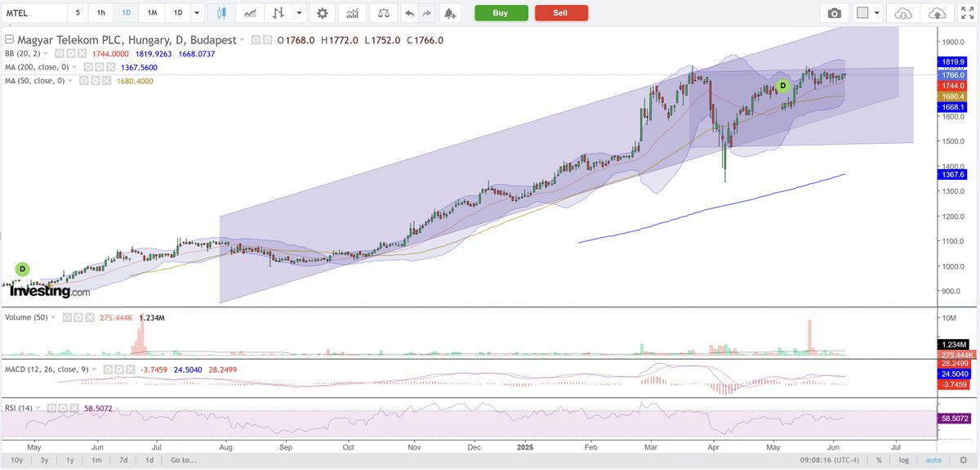Toggle MA 50 visibility eye
The width and height of the screenshot is (980, 470).
pos(83,81)
